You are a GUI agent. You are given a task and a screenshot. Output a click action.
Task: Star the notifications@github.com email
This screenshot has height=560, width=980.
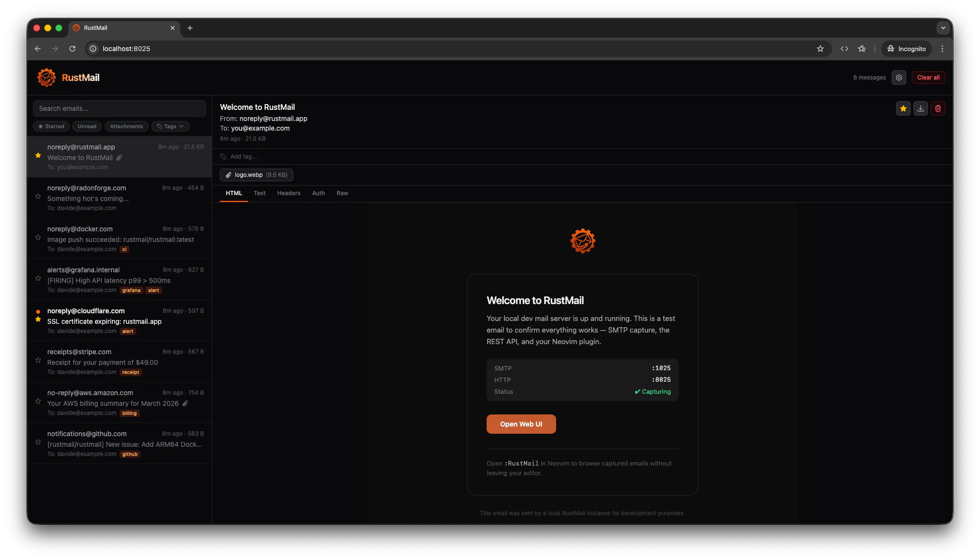38,442
